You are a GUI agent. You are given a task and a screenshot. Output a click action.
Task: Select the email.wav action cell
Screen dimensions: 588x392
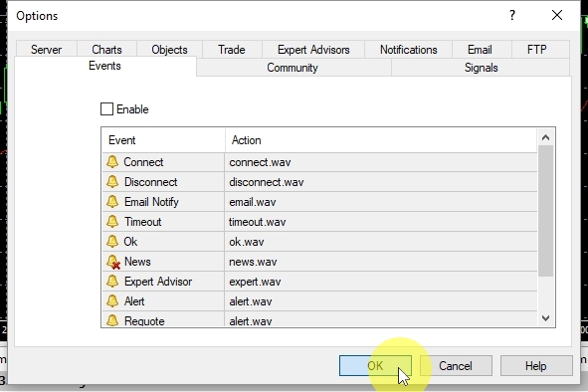381,202
